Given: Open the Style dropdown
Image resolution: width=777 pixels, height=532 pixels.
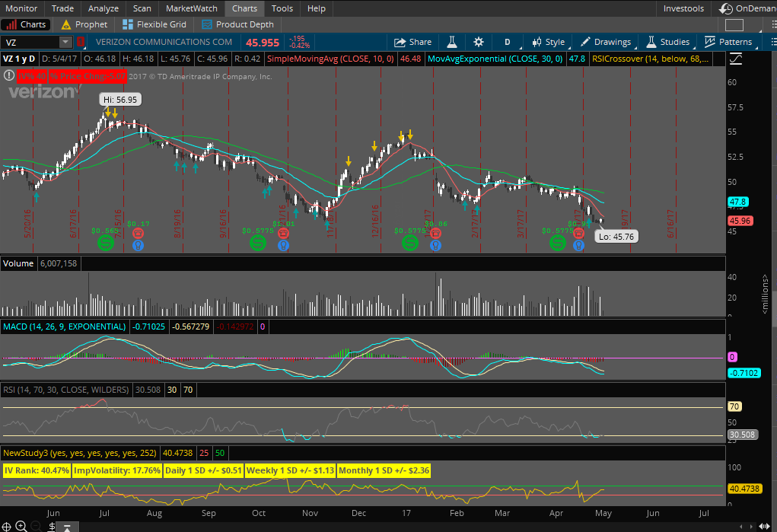Looking at the screenshot, I should [x=547, y=42].
